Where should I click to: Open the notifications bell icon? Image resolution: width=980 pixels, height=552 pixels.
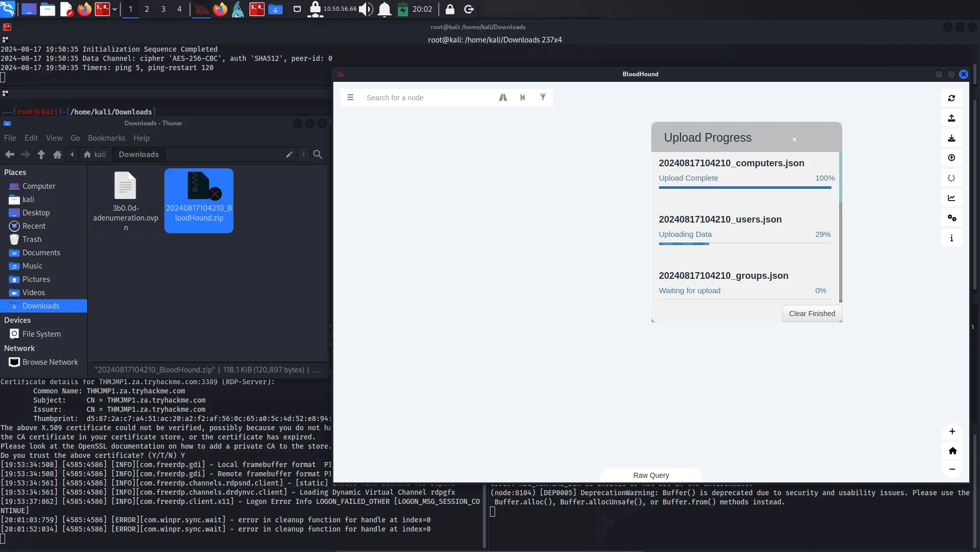(385, 9)
